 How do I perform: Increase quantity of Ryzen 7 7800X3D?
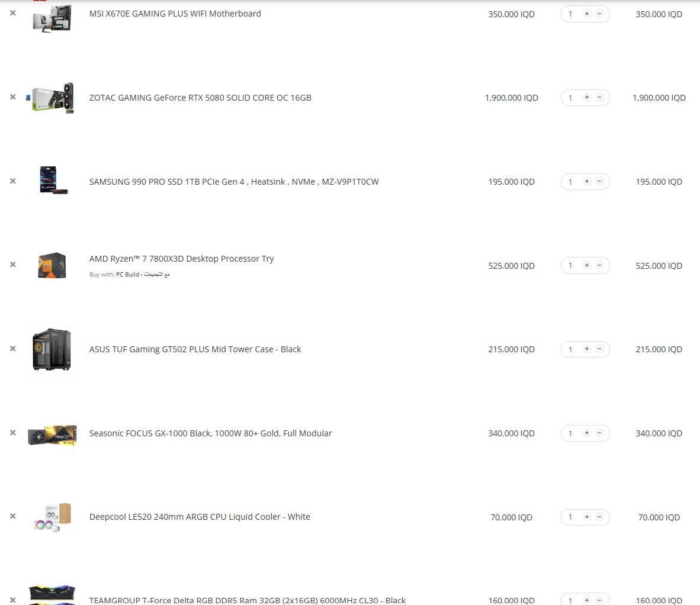pos(587,265)
